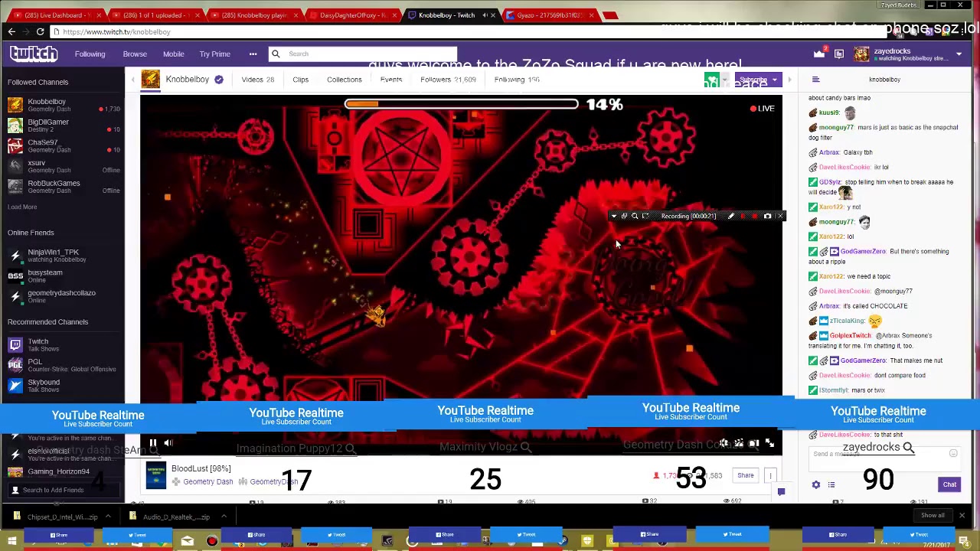Click Load More under followed channels

coord(22,207)
